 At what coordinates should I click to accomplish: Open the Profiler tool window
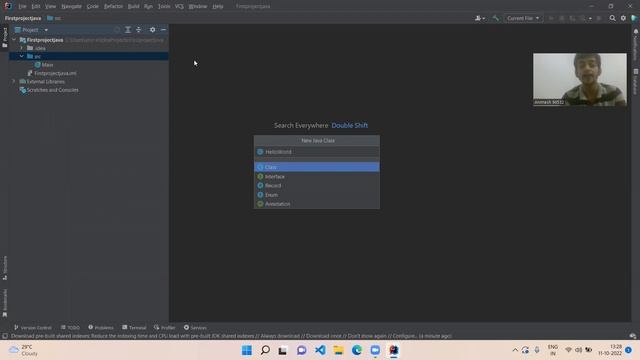coord(164,327)
